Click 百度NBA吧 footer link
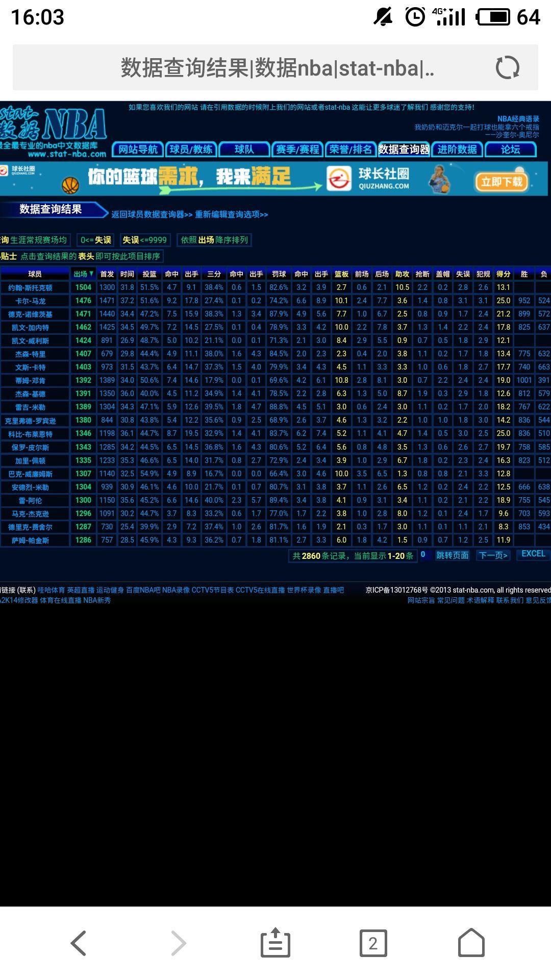551x980 pixels. tap(143, 590)
